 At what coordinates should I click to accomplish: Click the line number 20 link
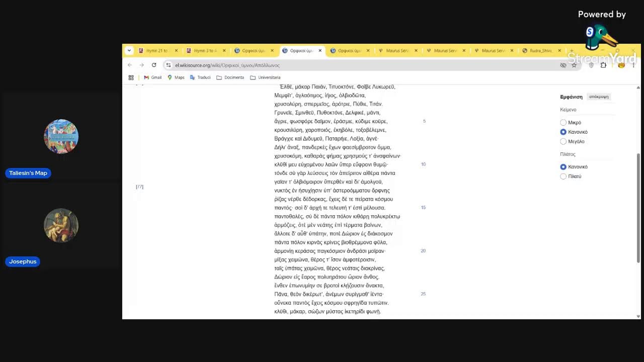(x=423, y=251)
